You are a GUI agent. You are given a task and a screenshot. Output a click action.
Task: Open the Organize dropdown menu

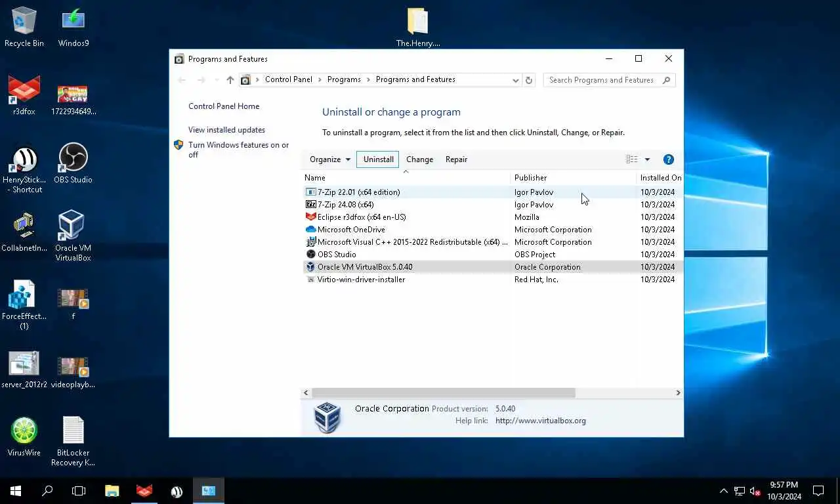[330, 159]
